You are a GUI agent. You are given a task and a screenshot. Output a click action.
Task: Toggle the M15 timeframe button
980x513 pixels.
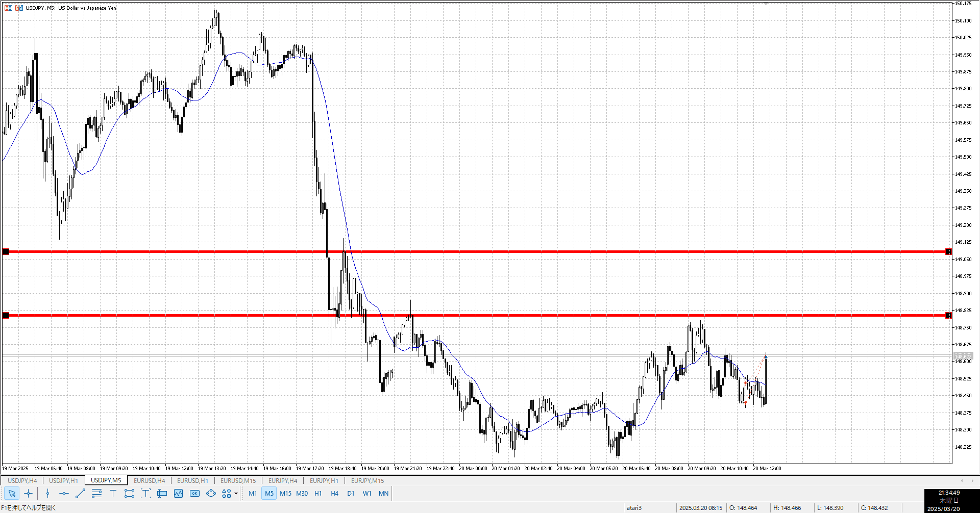point(285,493)
